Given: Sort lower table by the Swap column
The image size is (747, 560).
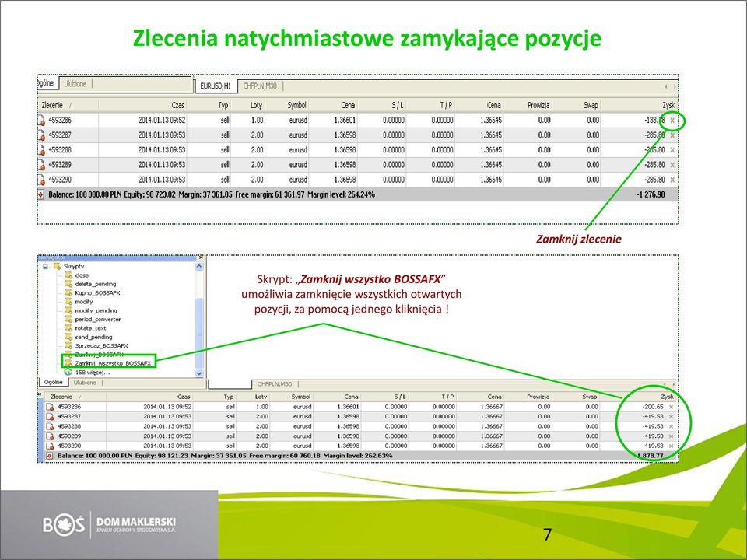Looking at the screenshot, I should click(x=576, y=397).
